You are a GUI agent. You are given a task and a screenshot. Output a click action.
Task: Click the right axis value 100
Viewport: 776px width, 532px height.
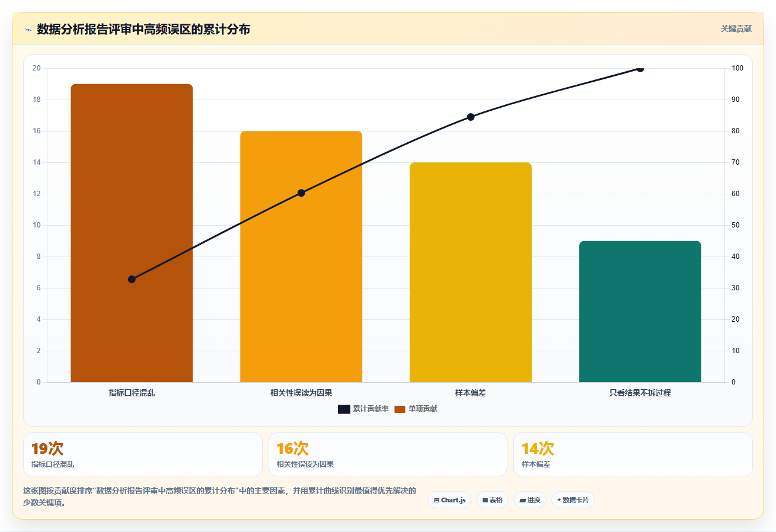point(737,68)
